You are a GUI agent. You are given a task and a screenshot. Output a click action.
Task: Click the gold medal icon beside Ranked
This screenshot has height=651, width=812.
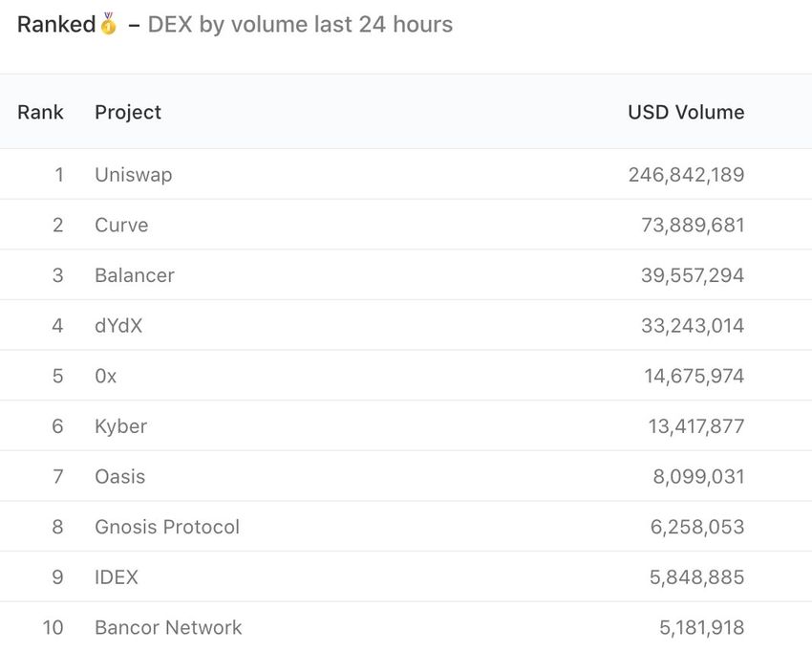click(x=108, y=24)
